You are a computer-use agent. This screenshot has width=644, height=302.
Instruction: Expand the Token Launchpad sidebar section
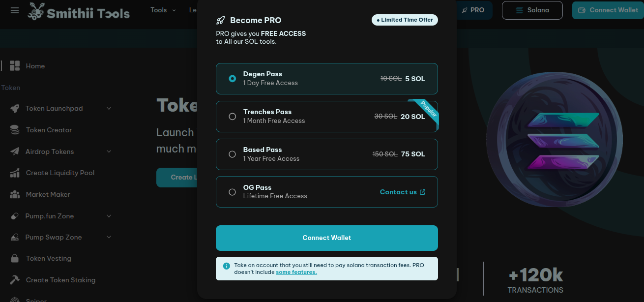click(109, 109)
